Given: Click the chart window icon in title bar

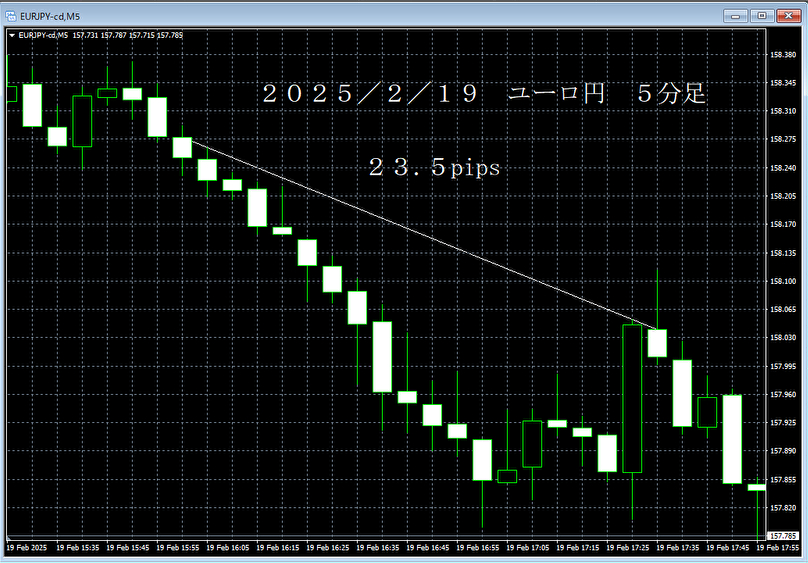Looking at the screenshot, I should point(11,15).
